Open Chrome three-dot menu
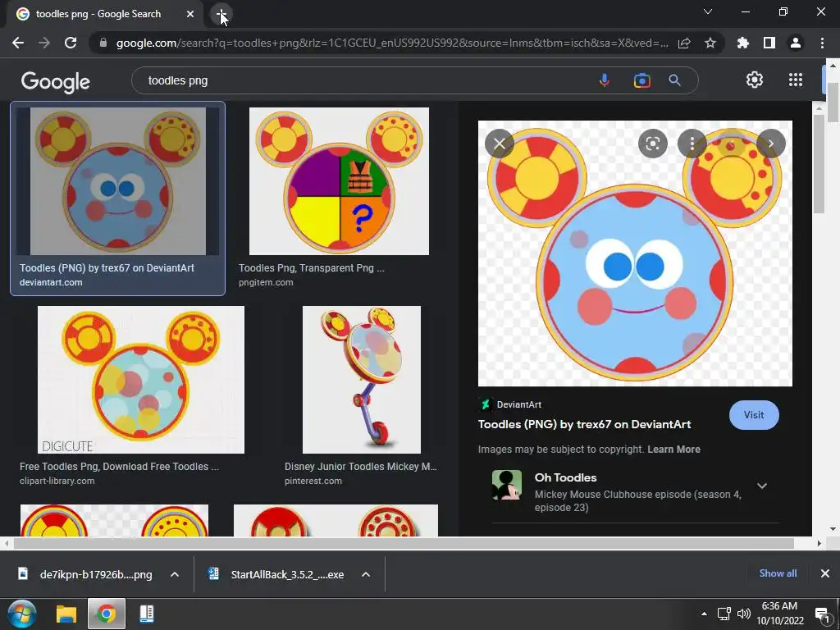 (822, 43)
